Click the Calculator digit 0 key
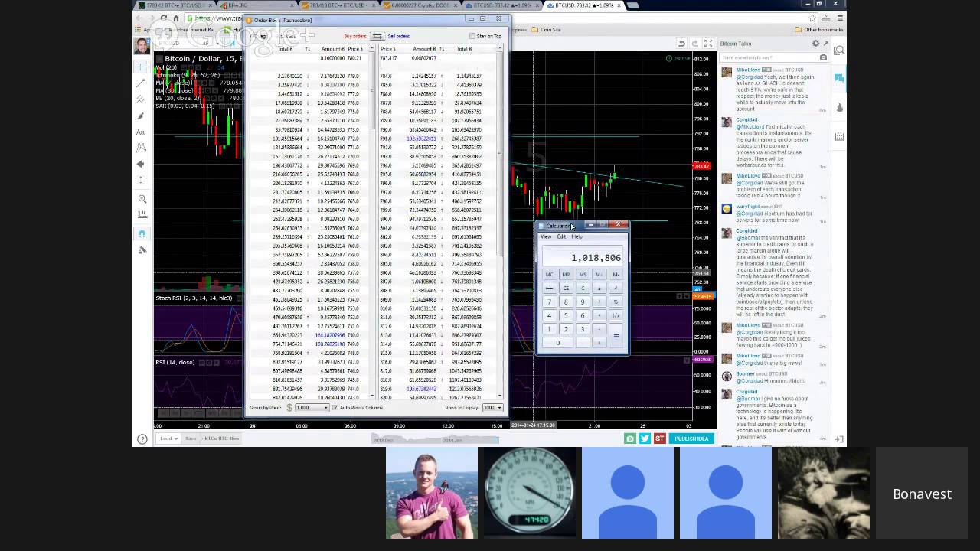The width and height of the screenshot is (980, 551). [x=557, y=343]
